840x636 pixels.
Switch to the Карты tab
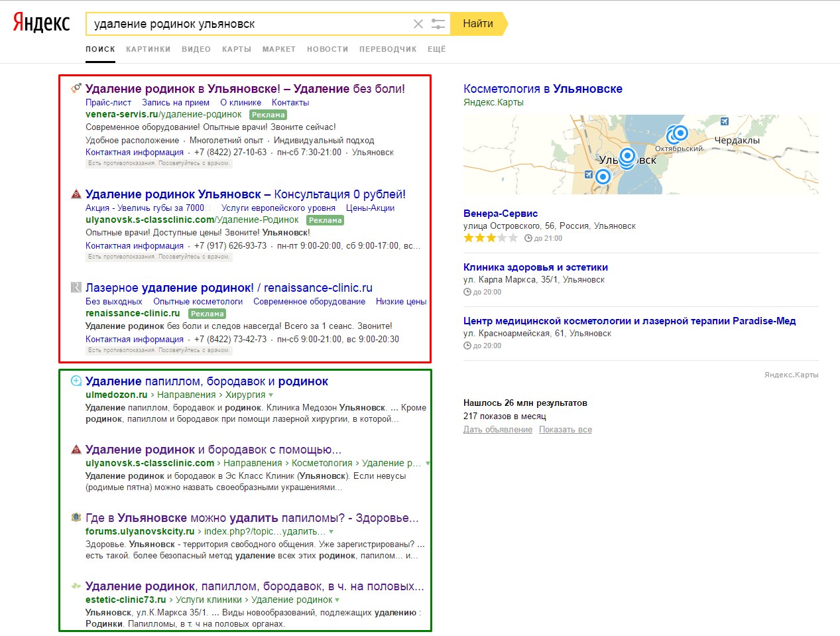point(237,49)
